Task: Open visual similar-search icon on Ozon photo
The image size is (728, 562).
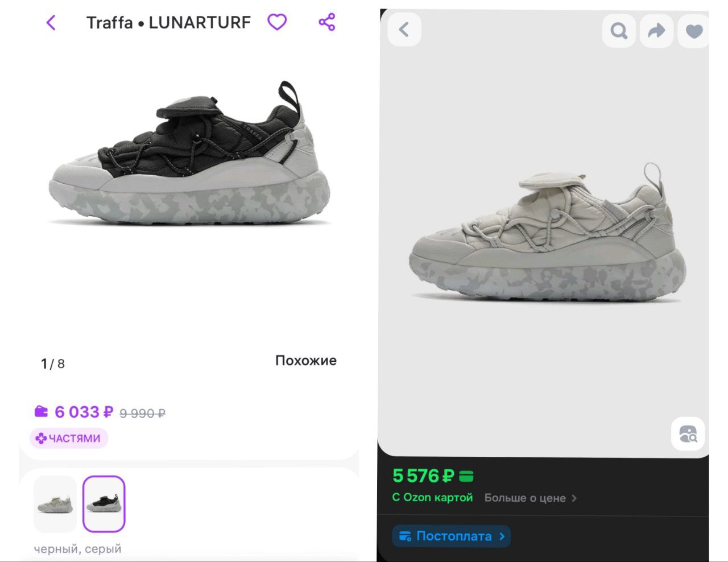Action: [x=688, y=434]
